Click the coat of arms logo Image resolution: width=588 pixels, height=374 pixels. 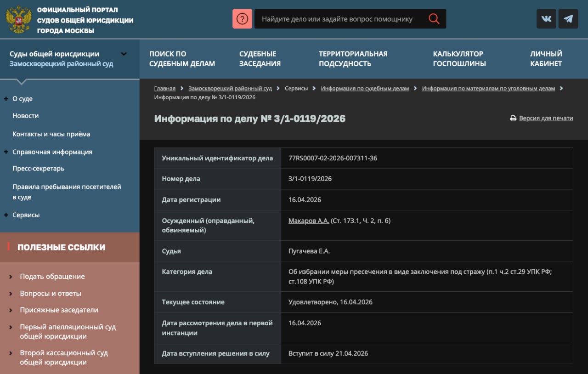click(18, 20)
